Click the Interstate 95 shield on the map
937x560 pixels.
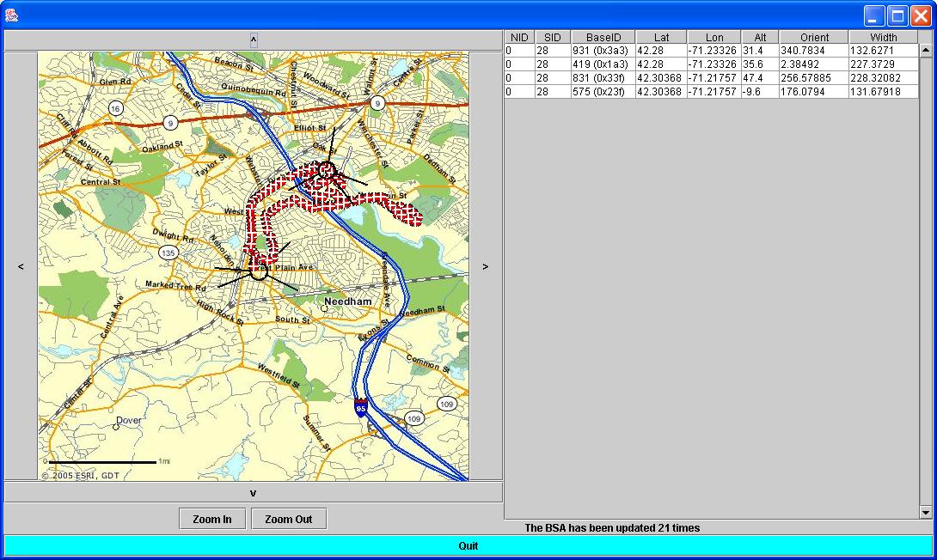361,407
